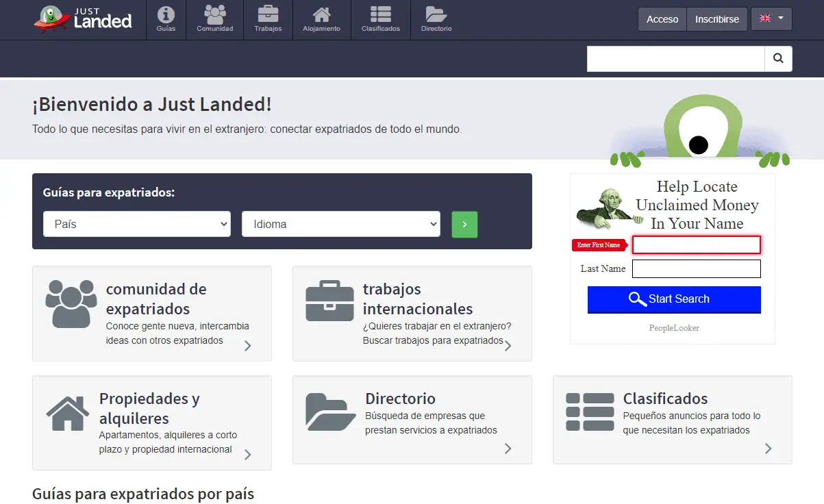Screen dimensions: 824x504
Task: Click the Trabajos label in navigation
Action: pos(268,29)
